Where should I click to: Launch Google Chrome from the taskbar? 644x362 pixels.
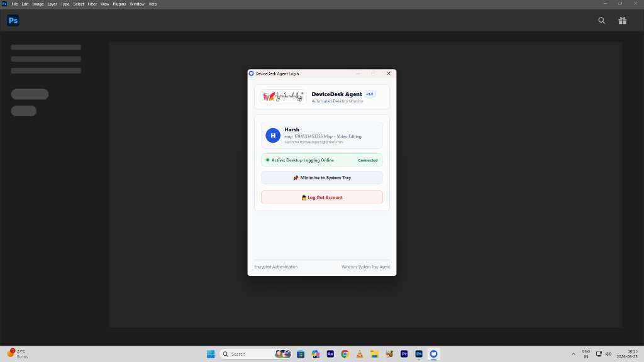pyautogui.click(x=345, y=354)
